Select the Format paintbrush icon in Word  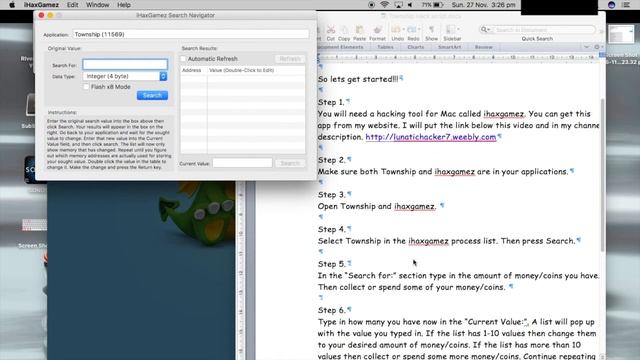378,30
